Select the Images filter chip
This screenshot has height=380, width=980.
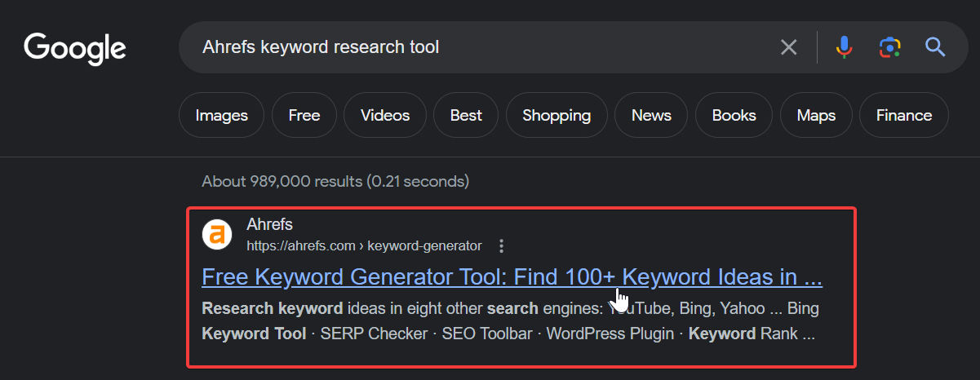[x=221, y=115]
